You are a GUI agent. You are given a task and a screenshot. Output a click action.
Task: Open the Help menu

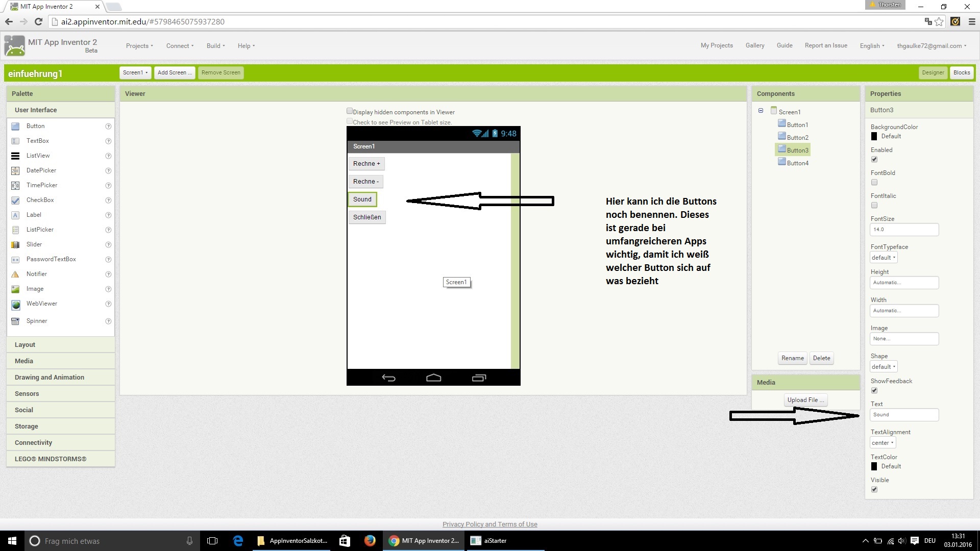click(x=246, y=46)
